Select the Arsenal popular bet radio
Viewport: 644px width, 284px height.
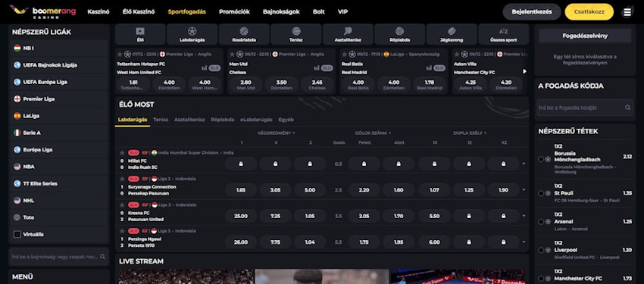click(x=541, y=222)
